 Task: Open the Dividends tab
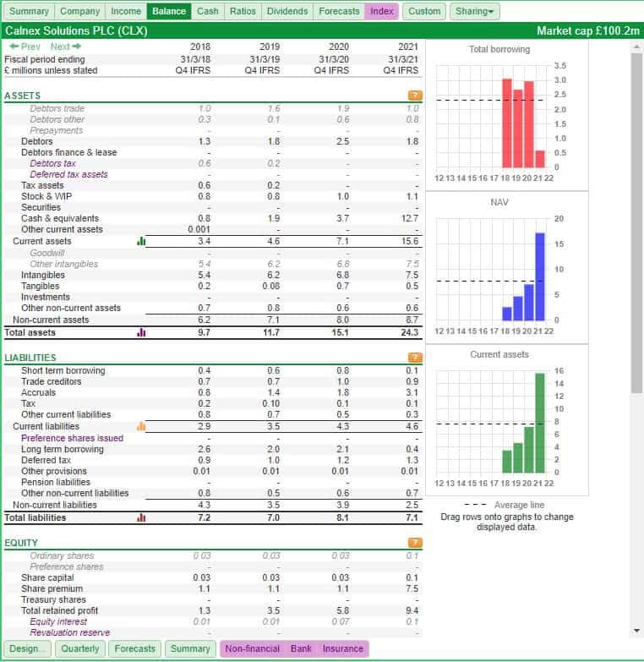tap(287, 11)
